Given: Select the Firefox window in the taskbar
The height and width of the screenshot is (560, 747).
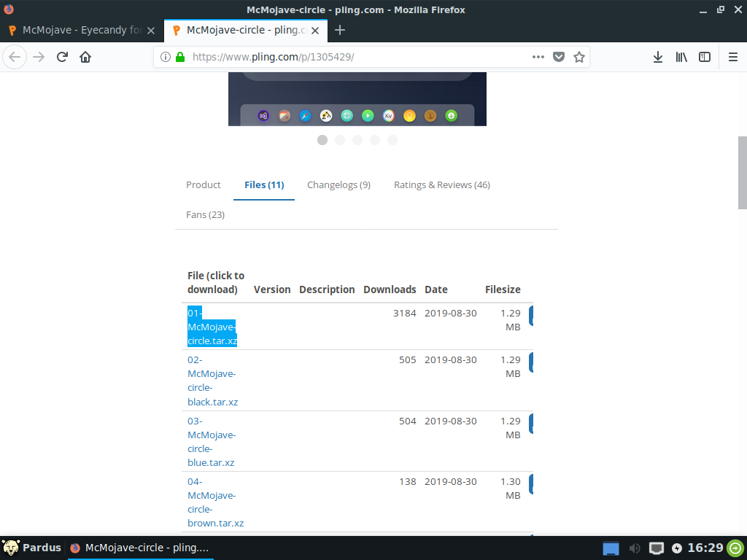Looking at the screenshot, I should (139, 548).
